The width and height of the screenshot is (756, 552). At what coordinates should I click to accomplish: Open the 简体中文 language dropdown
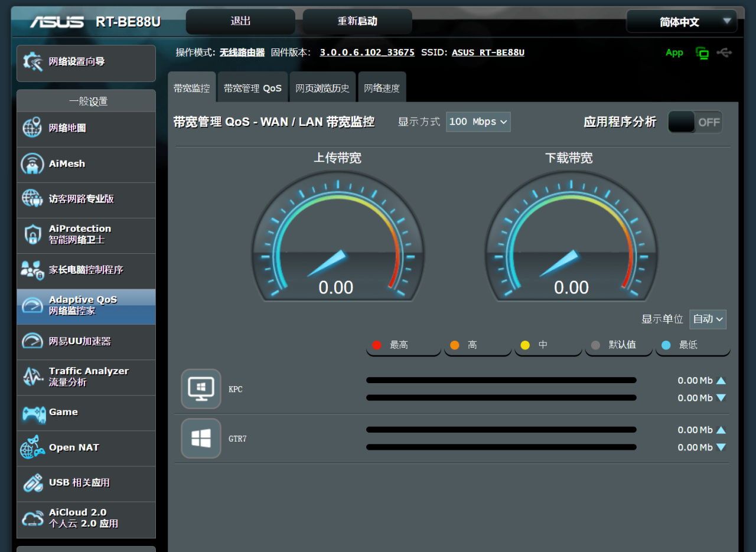(x=682, y=22)
